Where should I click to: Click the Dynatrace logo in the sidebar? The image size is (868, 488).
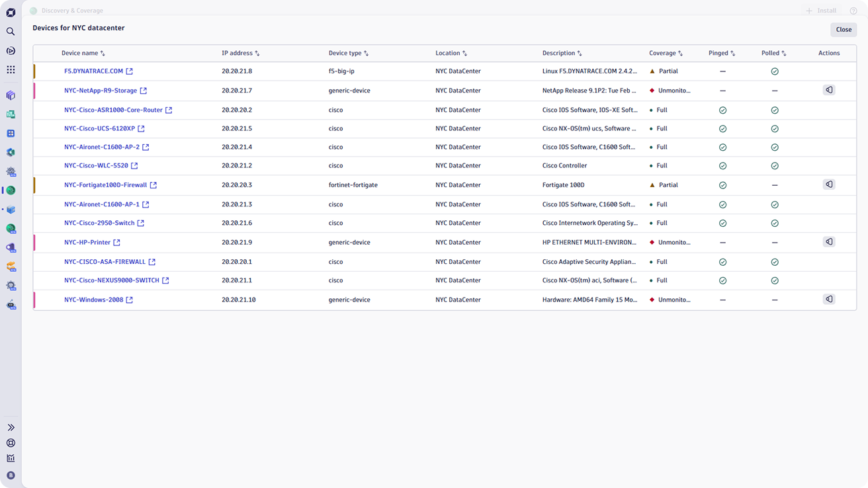click(11, 12)
